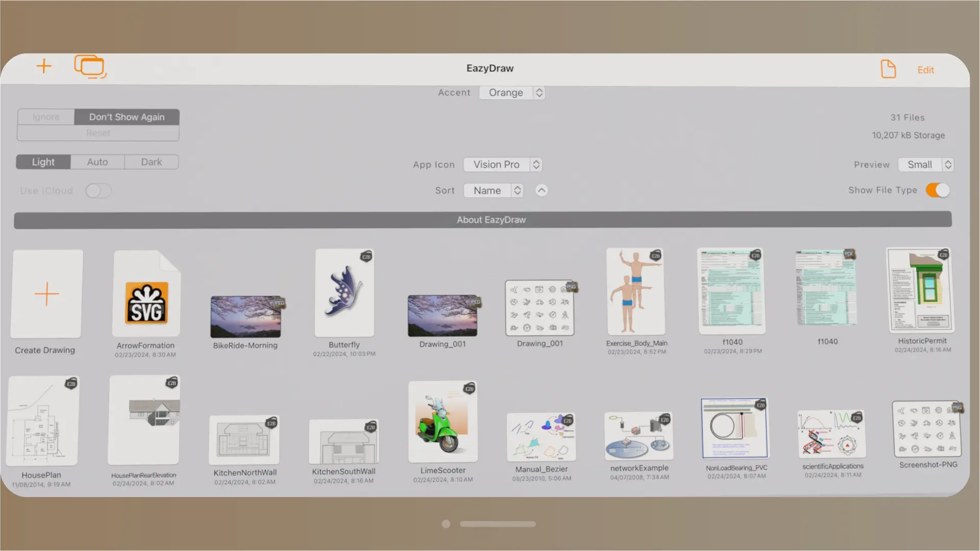
Task: Click the document icon next to Edit
Action: point(888,69)
